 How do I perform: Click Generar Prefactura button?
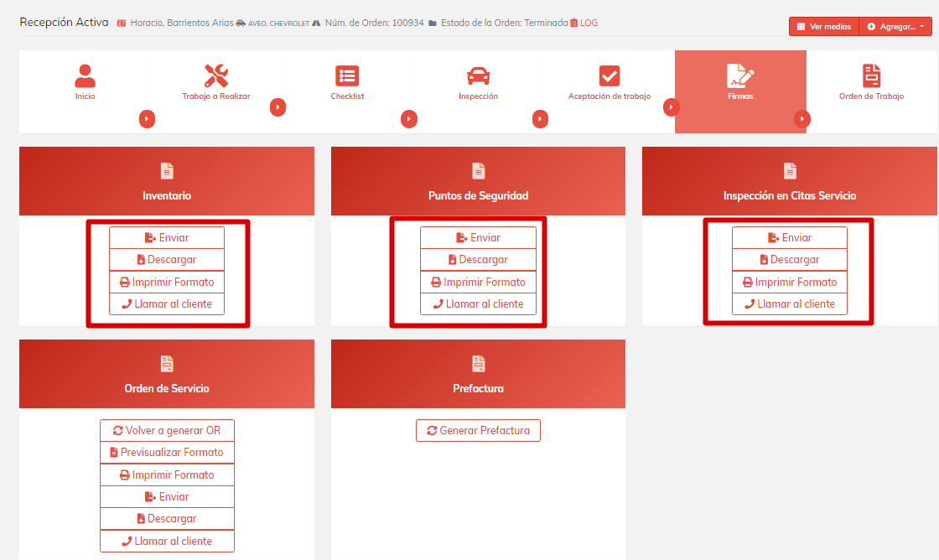478,430
